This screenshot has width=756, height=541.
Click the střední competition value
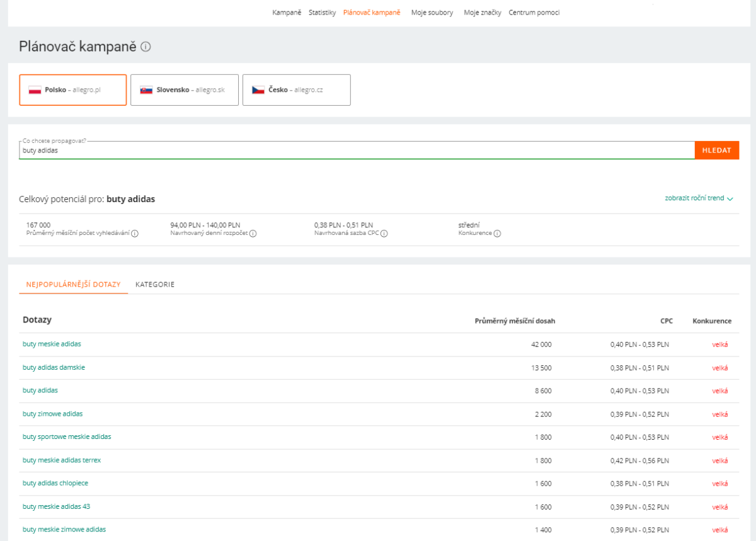point(469,225)
